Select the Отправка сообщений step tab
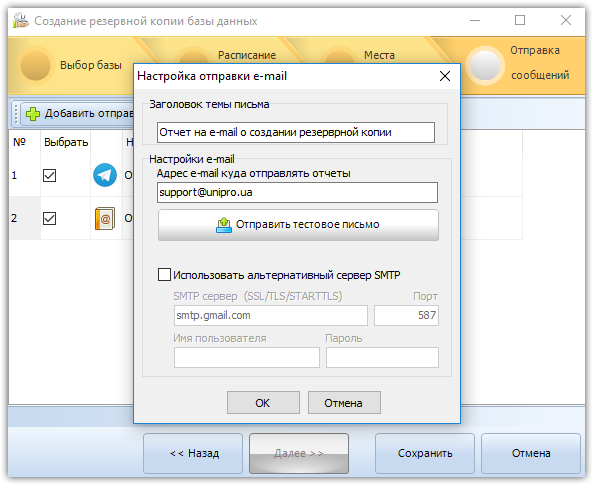 pos(518,64)
